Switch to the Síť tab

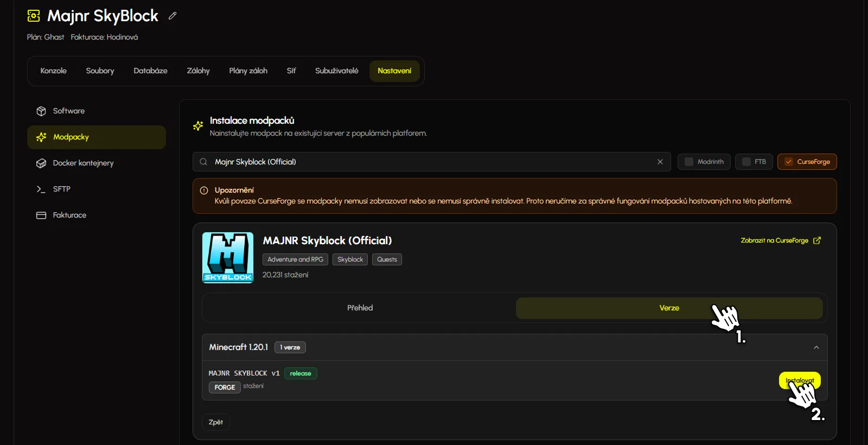291,71
